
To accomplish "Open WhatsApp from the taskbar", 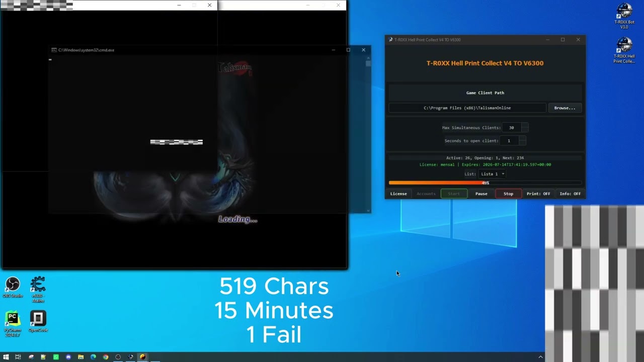I will point(56,357).
